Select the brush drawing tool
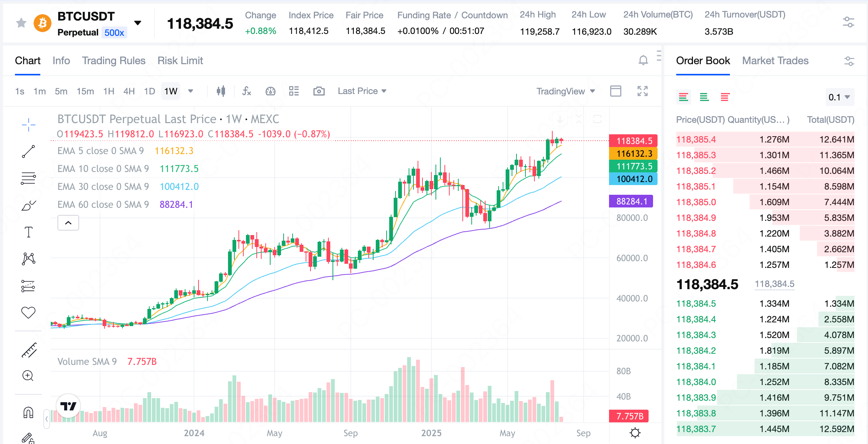868x444 pixels. tap(28, 205)
